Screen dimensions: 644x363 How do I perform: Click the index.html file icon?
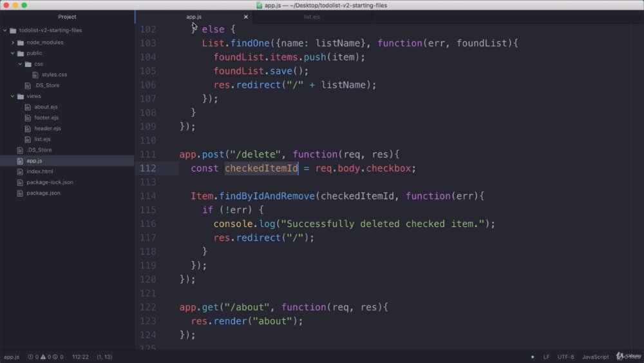pyautogui.click(x=20, y=172)
